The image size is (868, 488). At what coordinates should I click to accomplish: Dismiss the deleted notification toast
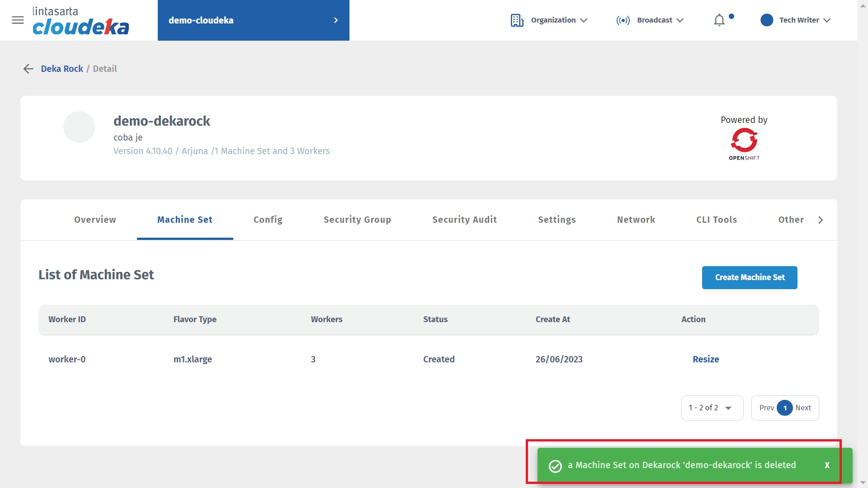827,465
